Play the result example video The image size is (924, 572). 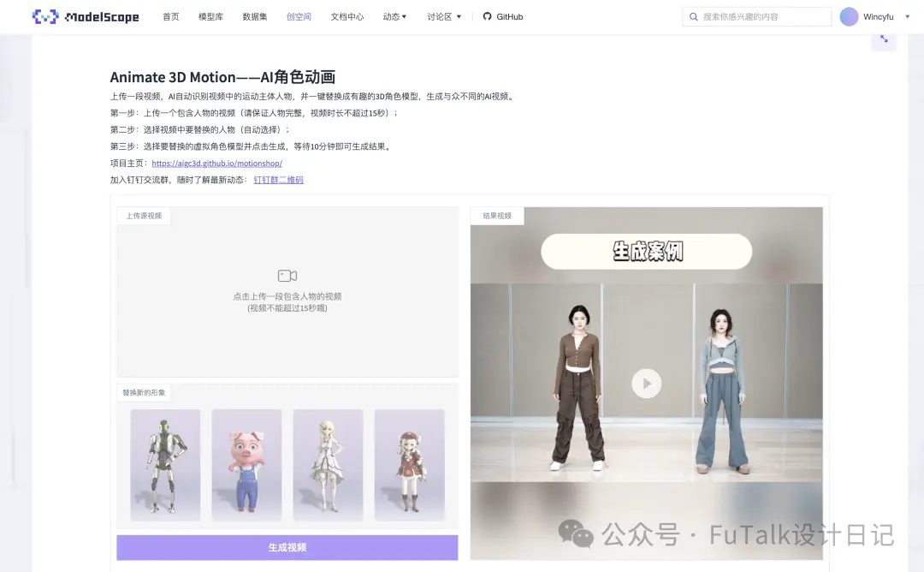click(x=647, y=384)
